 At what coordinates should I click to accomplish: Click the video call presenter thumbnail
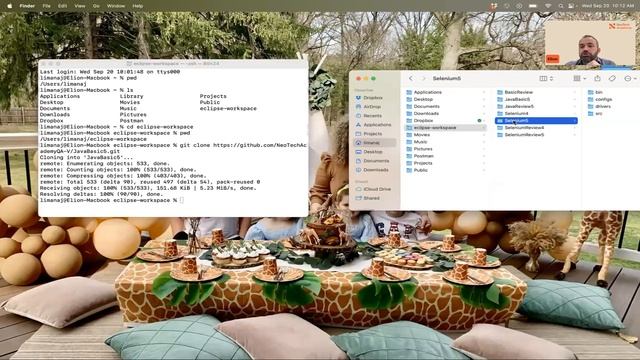tap(590, 44)
